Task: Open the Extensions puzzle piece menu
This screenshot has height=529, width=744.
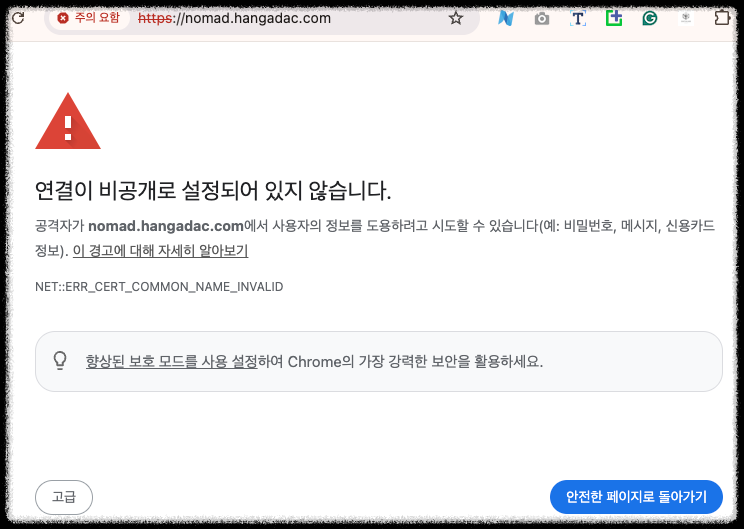Action: click(722, 18)
